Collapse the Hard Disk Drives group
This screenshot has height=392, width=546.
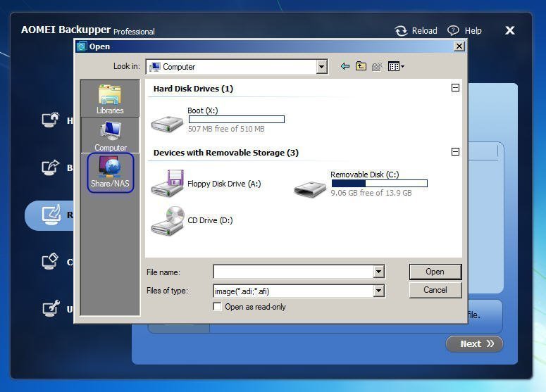455,88
